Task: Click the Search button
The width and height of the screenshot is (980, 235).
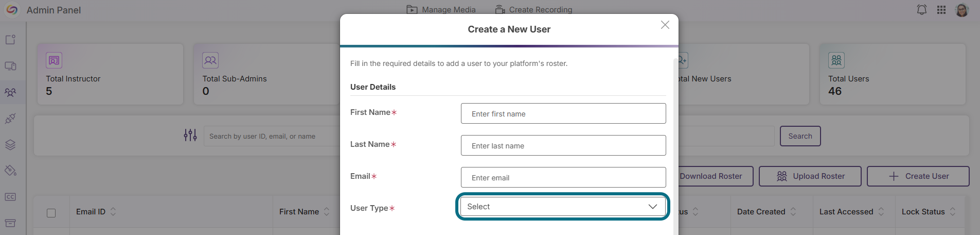Action: point(800,136)
